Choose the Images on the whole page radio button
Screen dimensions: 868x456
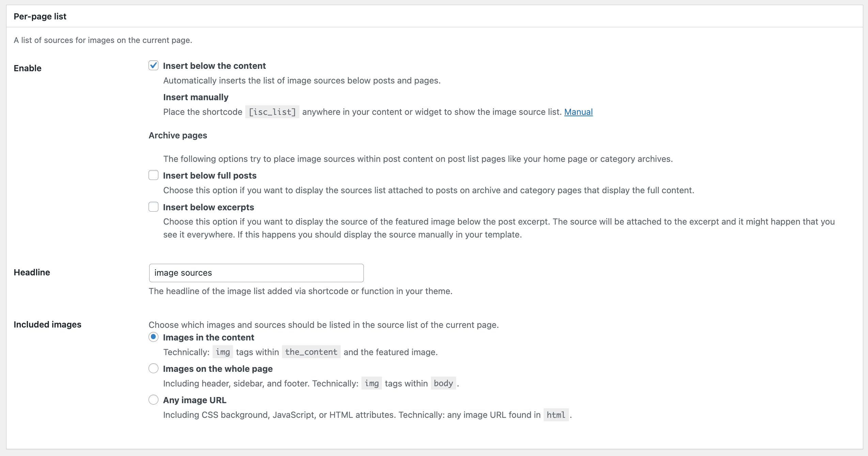click(153, 368)
